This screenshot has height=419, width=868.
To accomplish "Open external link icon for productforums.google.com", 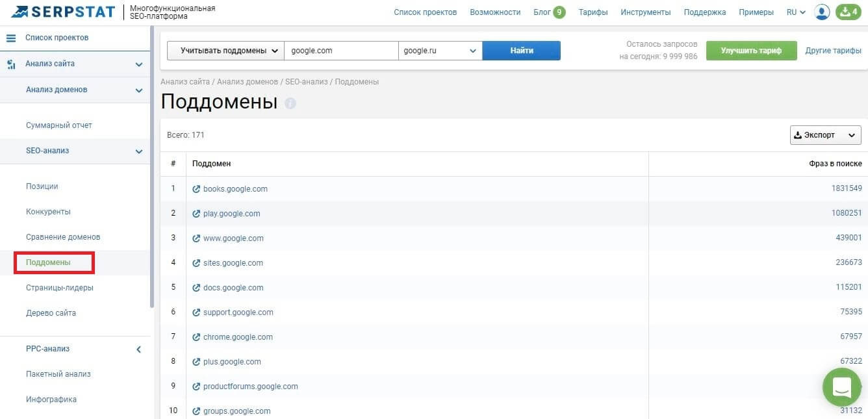I will click(x=196, y=387).
